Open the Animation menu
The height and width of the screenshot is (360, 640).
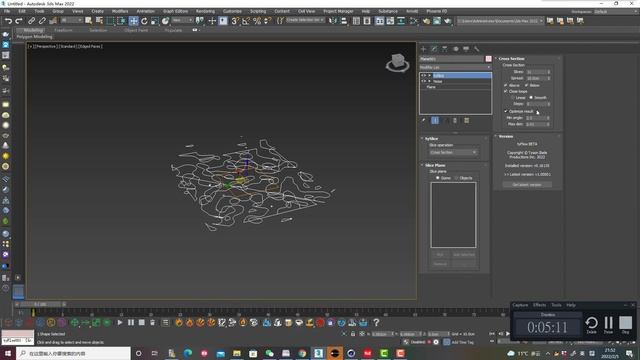click(145, 11)
